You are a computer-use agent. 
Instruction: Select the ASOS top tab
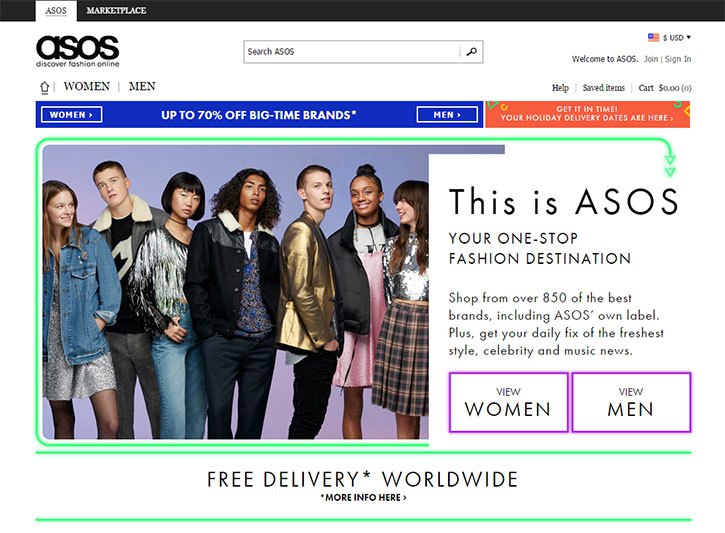tap(56, 10)
